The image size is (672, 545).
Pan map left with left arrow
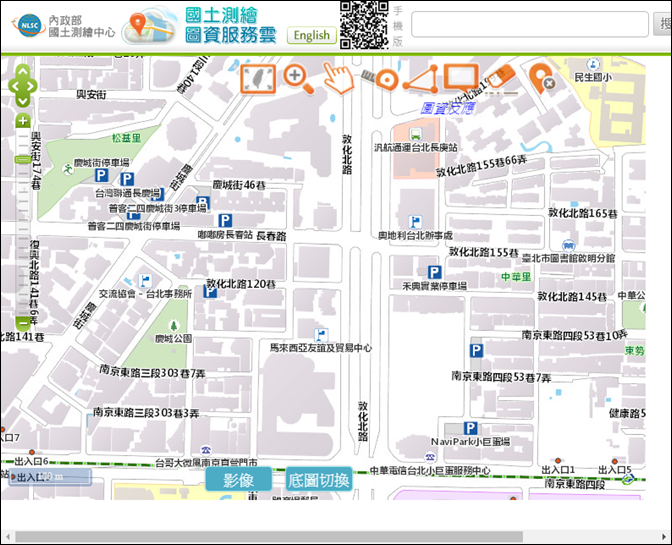(14, 86)
